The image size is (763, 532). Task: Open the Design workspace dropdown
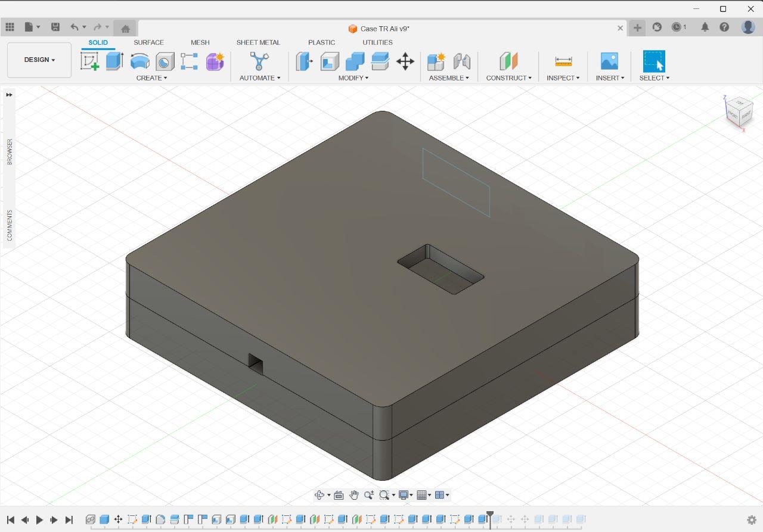39,60
